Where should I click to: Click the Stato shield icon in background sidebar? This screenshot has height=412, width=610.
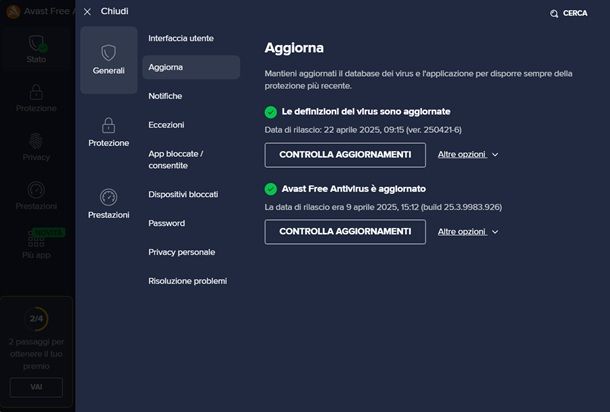point(36,43)
